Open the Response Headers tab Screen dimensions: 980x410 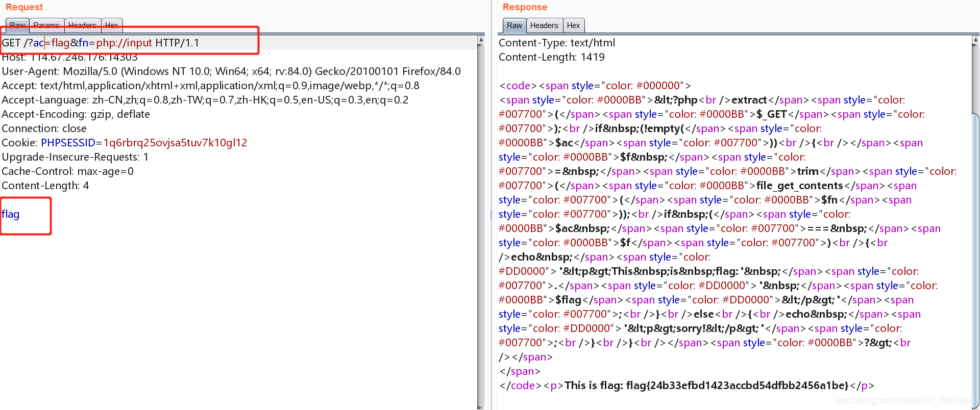(544, 25)
